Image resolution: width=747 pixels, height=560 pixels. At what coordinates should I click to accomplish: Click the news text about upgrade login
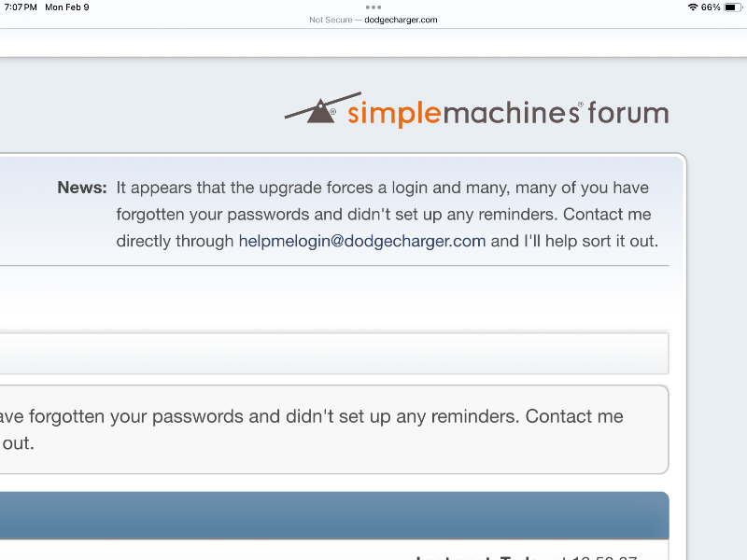pyautogui.click(x=383, y=188)
